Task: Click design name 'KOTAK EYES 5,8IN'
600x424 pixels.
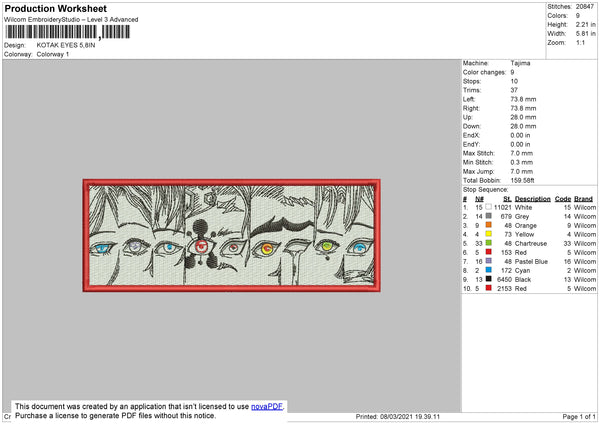Action: [x=66, y=45]
